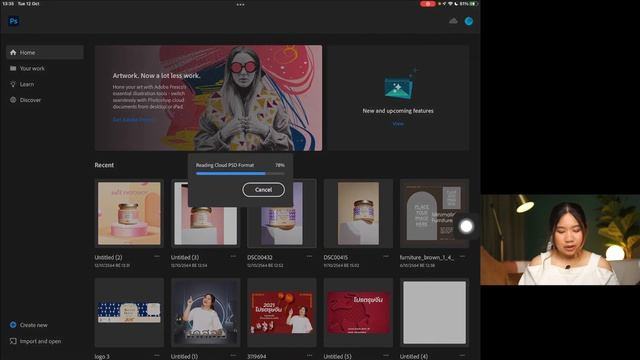Click the Recent section heading
The height and width of the screenshot is (360, 640).
(x=104, y=165)
